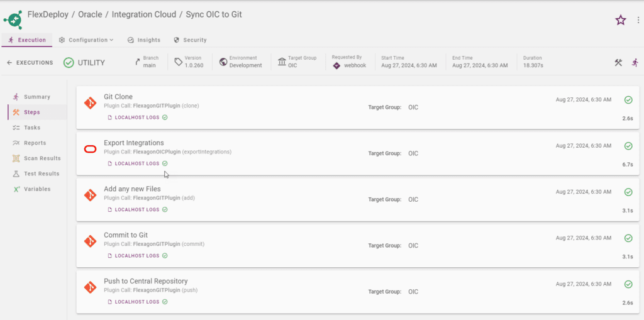Expand the Configuration dropdown tab
The image size is (644, 320).
(86, 40)
